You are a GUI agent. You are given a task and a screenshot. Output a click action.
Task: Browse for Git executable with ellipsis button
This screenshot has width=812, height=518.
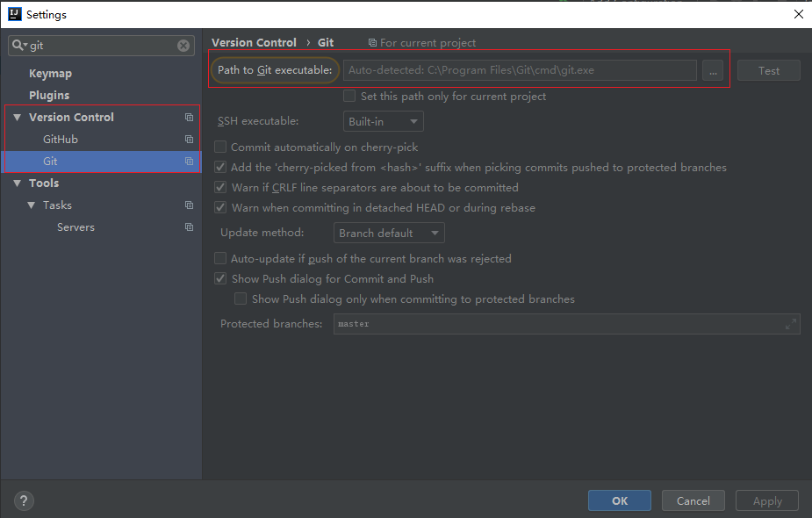coord(712,71)
